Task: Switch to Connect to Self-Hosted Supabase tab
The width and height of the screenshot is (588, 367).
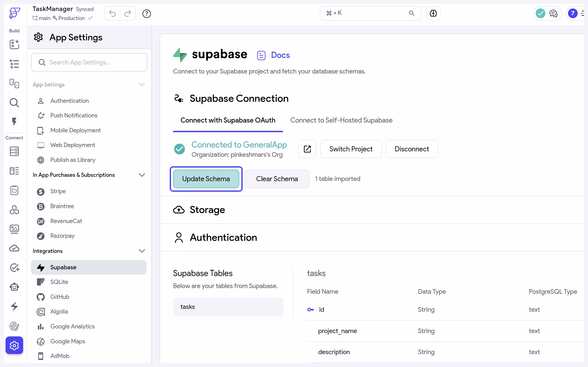Action: tap(341, 120)
